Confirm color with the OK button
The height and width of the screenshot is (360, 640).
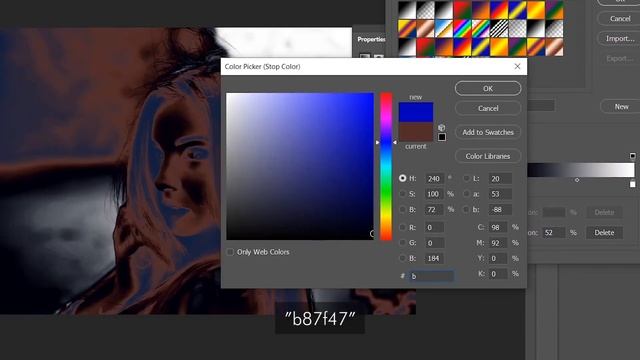point(488,88)
